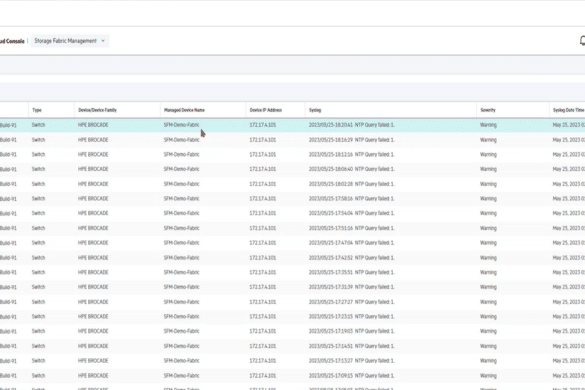Select the syslog entry at 18:06:40
This screenshot has height=390, width=585.
pos(292,169)
